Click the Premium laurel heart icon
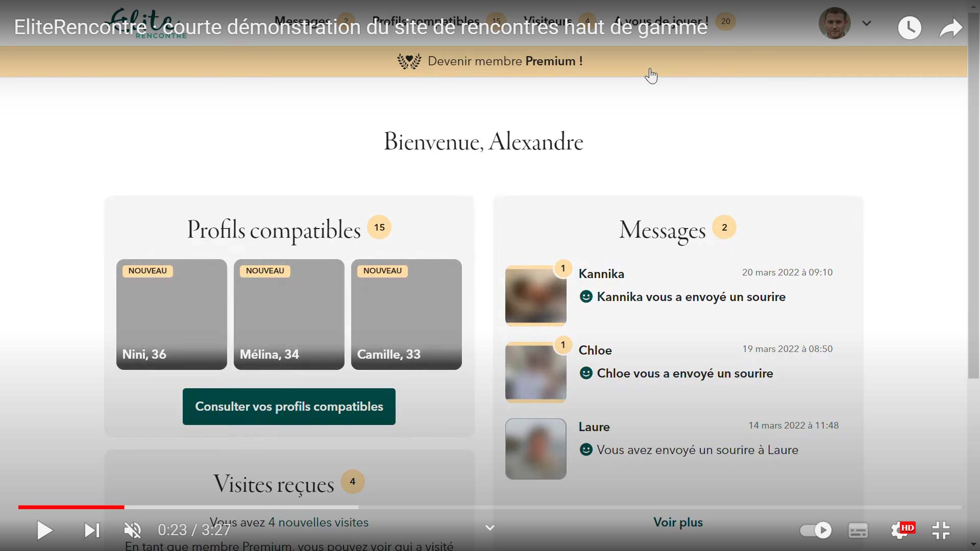 (x=409, y=61)
